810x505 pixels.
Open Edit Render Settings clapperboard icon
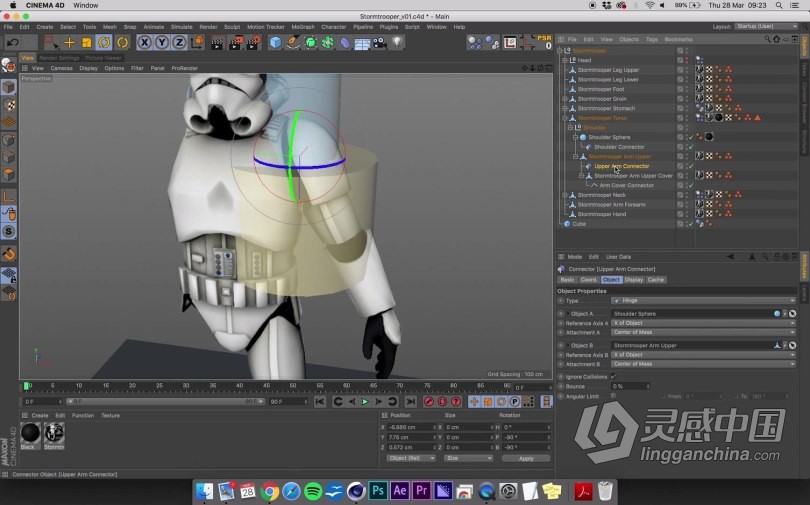coord(253,42)
